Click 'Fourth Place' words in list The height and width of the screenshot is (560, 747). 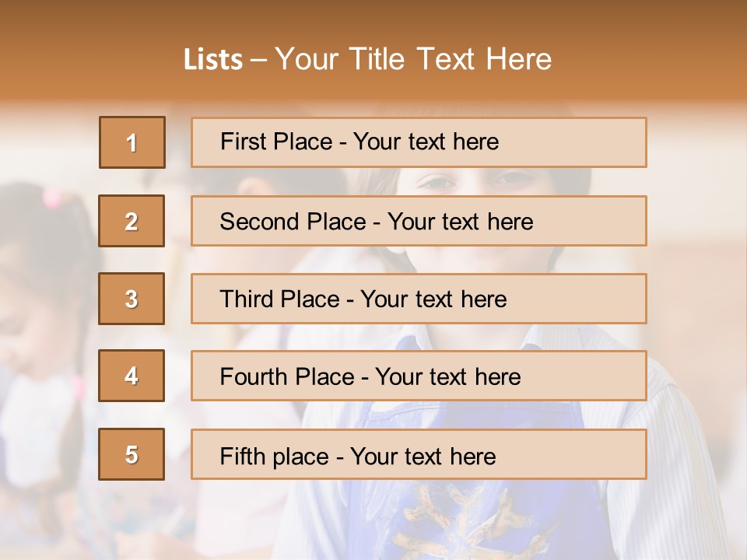(x=286, y=377)
